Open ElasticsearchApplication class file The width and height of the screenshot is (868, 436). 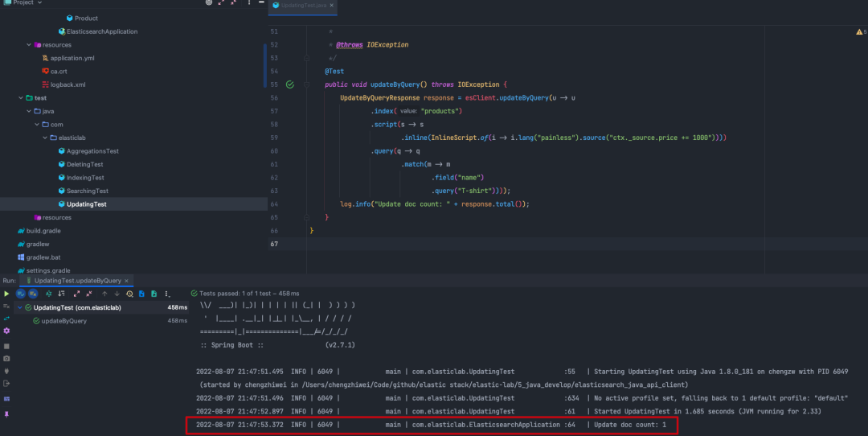[98, 31]
